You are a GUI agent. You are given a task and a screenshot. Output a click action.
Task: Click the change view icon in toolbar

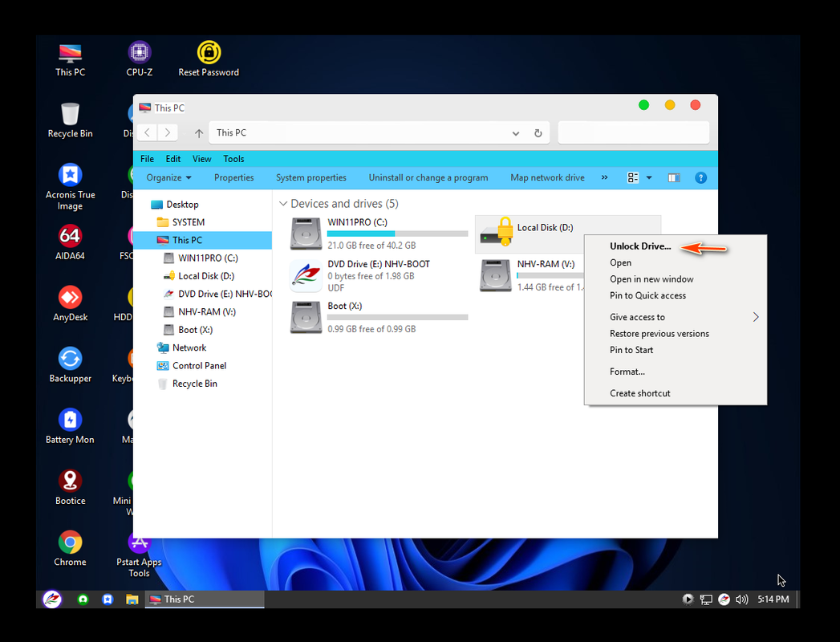(633, 178)
